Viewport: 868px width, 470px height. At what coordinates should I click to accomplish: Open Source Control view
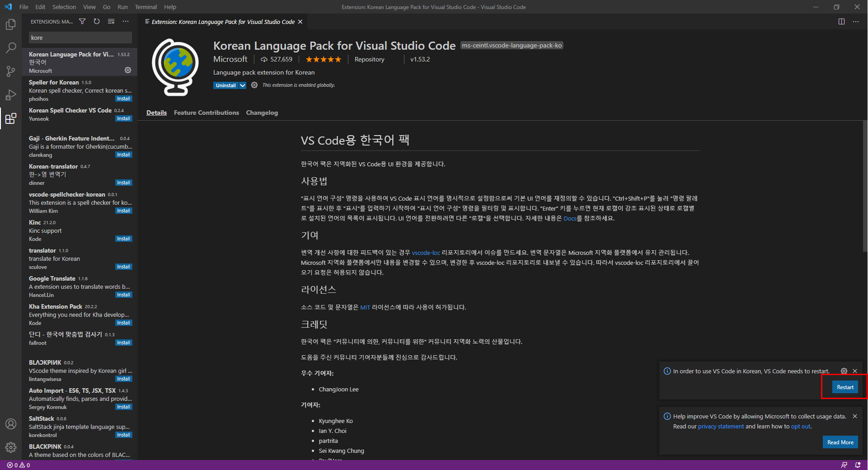pos(11,71)
